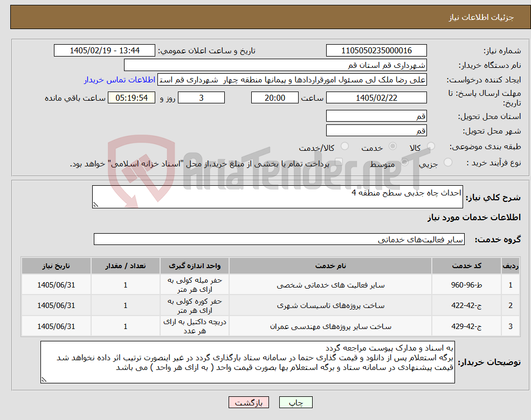Click the تعداد / مقدار column header

(x=125, y=266)
